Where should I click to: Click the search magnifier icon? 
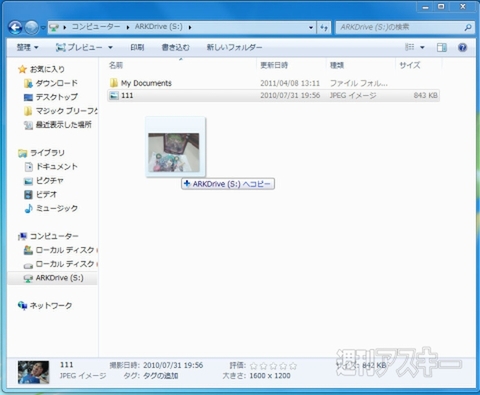click(468, 28)
